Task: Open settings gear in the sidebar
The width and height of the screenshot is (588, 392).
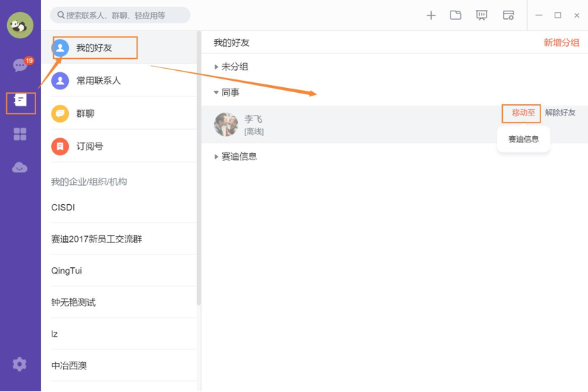Action: [19, 364]
